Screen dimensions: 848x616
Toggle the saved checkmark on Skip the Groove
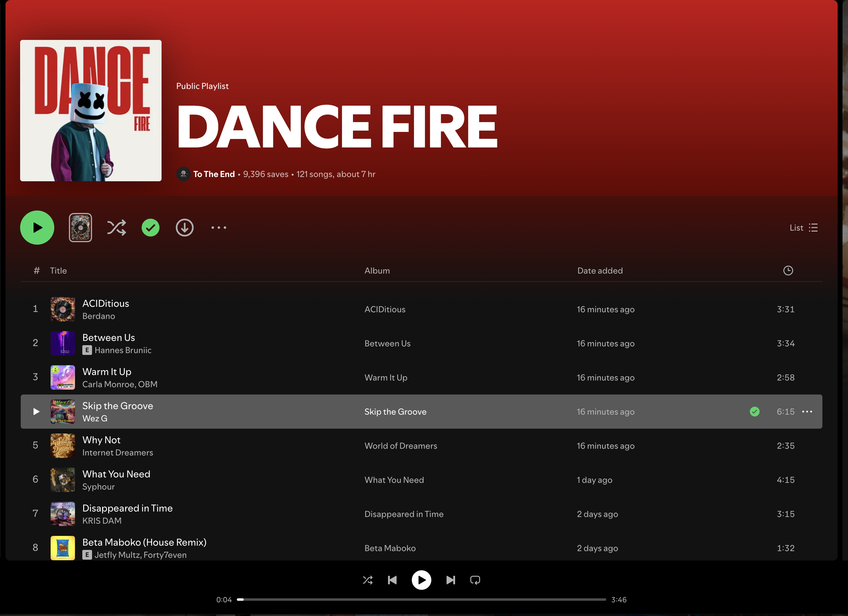754,412
